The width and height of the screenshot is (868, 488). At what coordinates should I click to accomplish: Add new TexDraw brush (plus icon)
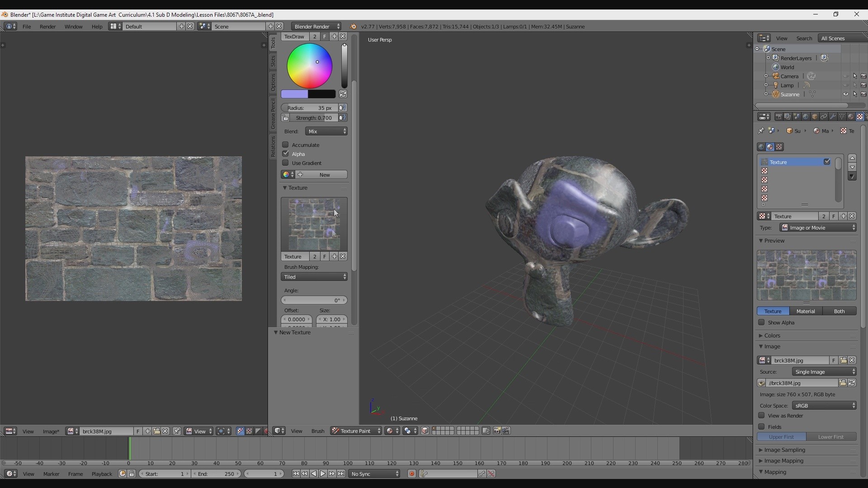[x=334, y=37]
